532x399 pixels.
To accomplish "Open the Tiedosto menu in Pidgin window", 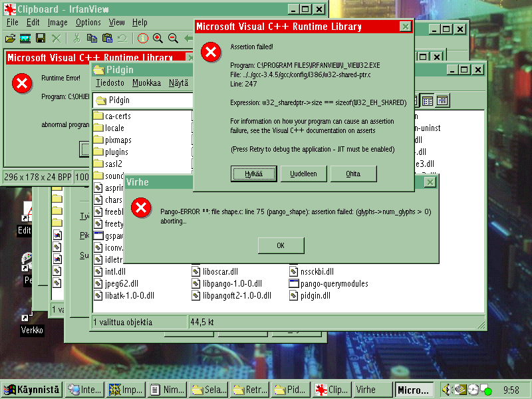I will point(110,82).
